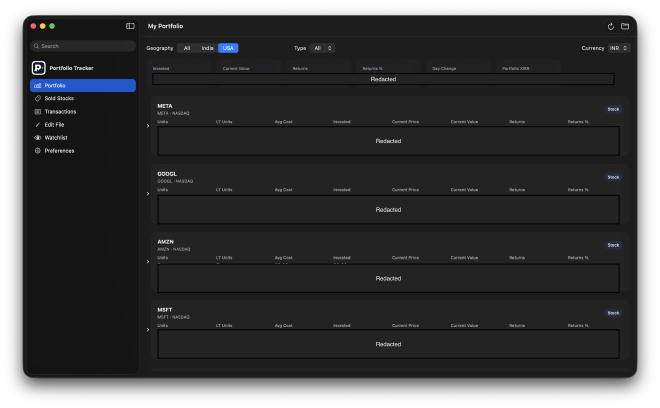
Task: Open the folder icon in title bar
Action: coord(625,26)
